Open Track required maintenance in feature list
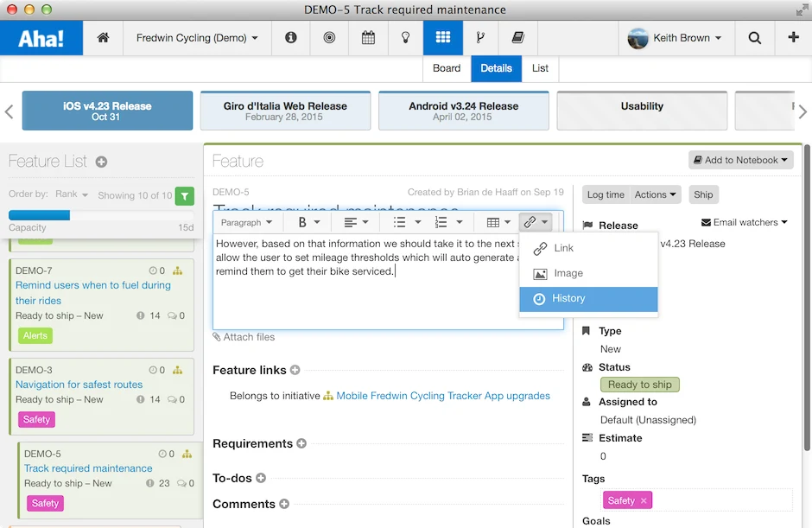The width and height of the screenshot is (812, 528). click(88, 468)
